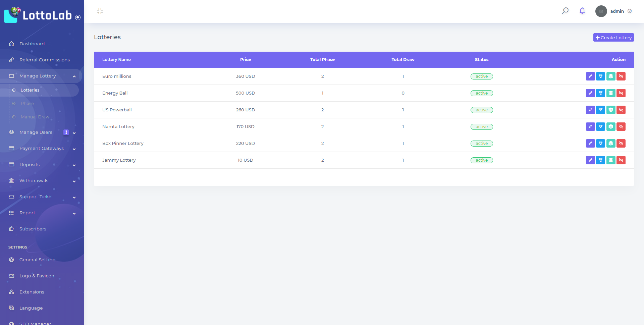Open Dashboard from the sidebar
This screenshot has width=644, height=325.
32,44
